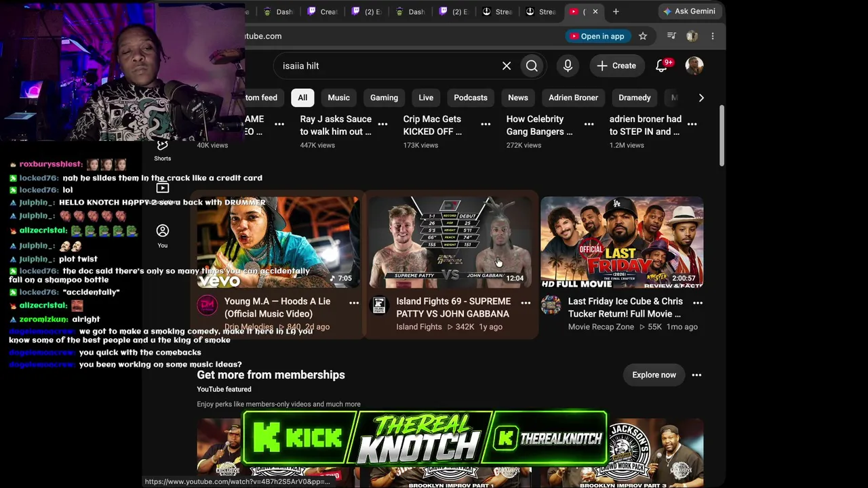The image size is (868, 488).
Task: Open options for the Ray J video
Action: 382,124
